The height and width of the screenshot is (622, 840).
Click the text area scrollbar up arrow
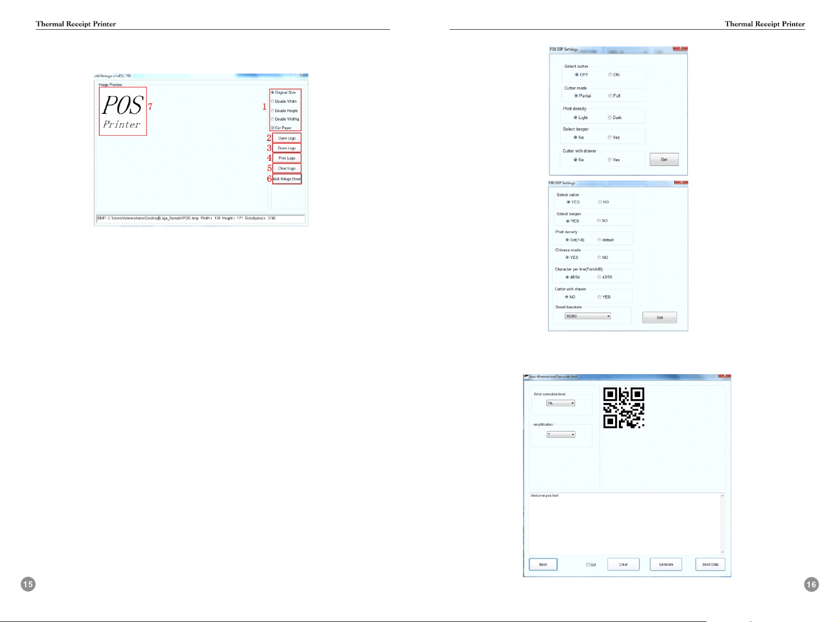coord(723,496)
